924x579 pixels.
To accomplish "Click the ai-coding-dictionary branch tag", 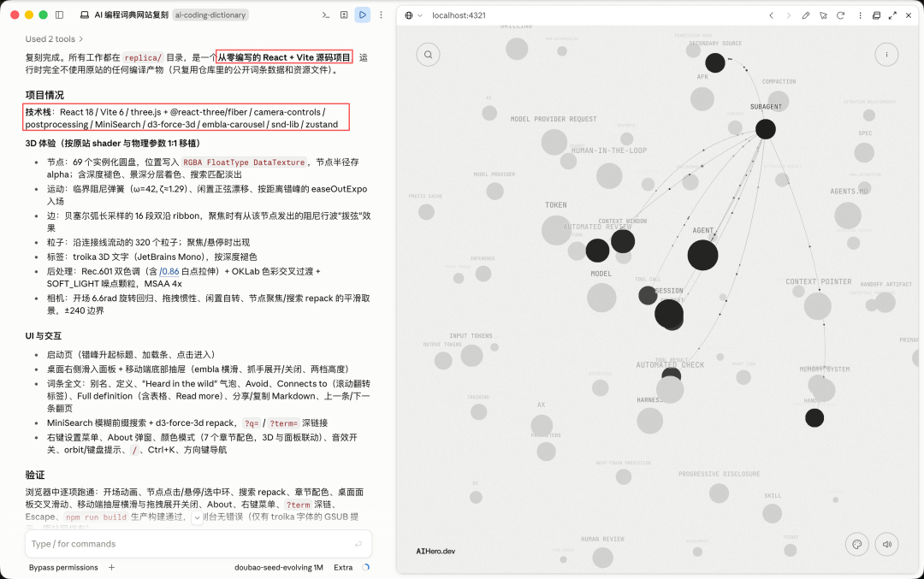I will pyautogui.click(x=210, y=15).
